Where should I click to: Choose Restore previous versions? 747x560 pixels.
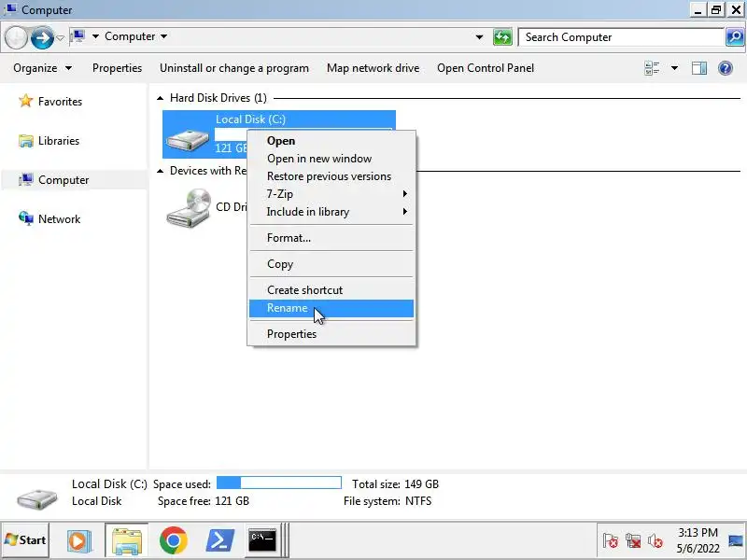[331, 176]
